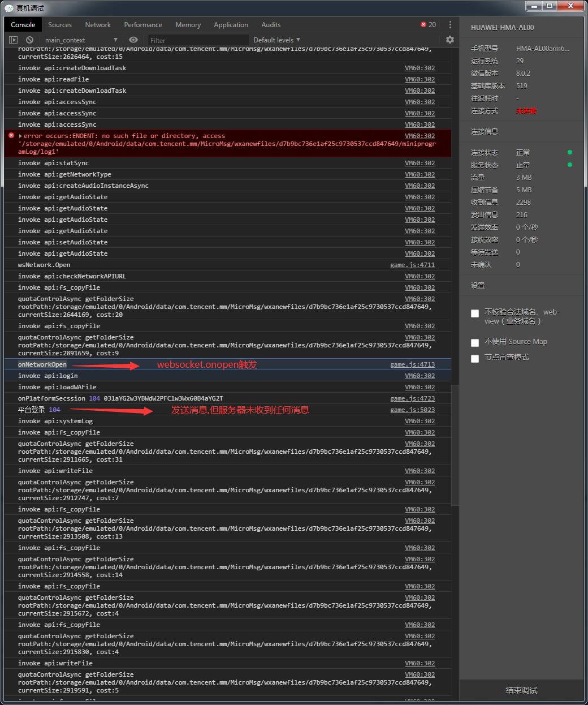Viewport: 588px width, 705px height.
Task: Clear console with the ban icon
Action: point(29,40)
